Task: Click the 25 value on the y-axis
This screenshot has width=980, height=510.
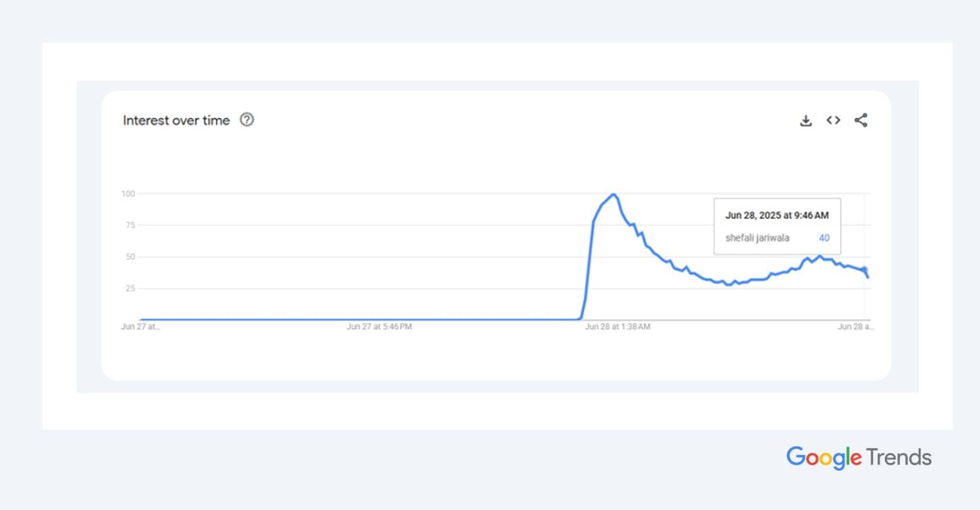Action: coord(130,288)
